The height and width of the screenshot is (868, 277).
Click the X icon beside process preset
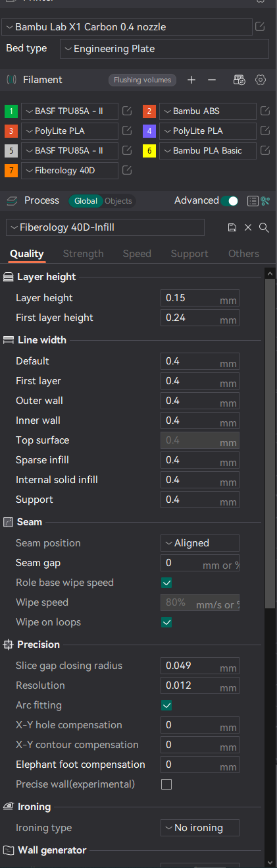[248, 227]
